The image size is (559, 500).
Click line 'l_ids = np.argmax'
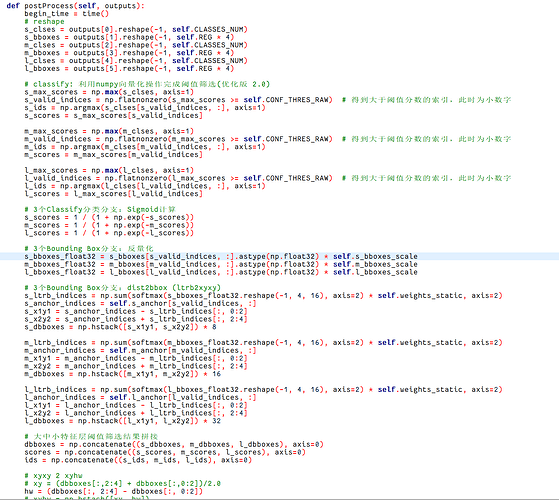(x=145, y=186)
